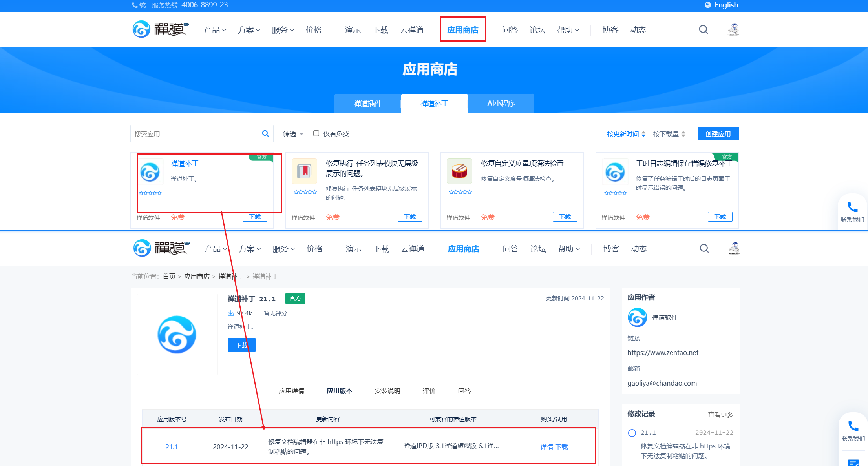868x466 pixels.
Task: Click the download count icon beside 97.4k
Action: click(230, 313)
